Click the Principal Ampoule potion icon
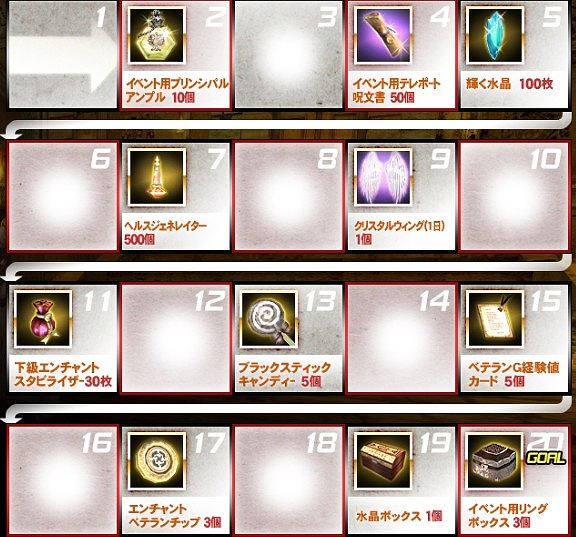Screen dimensions: 576x537 pos(156,36)
